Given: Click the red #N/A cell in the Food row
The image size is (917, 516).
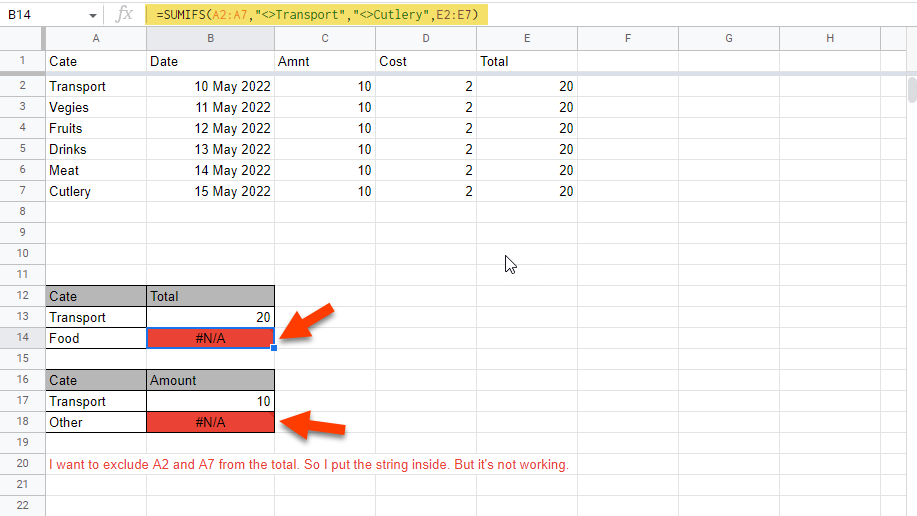Looking at the screenshot, I should click(x=211, y=338).
